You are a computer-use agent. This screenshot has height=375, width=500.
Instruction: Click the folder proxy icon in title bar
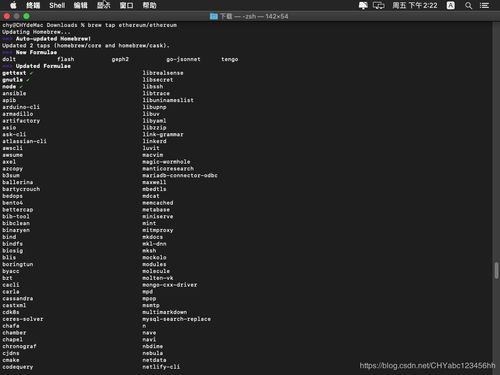tap(214, 16)
